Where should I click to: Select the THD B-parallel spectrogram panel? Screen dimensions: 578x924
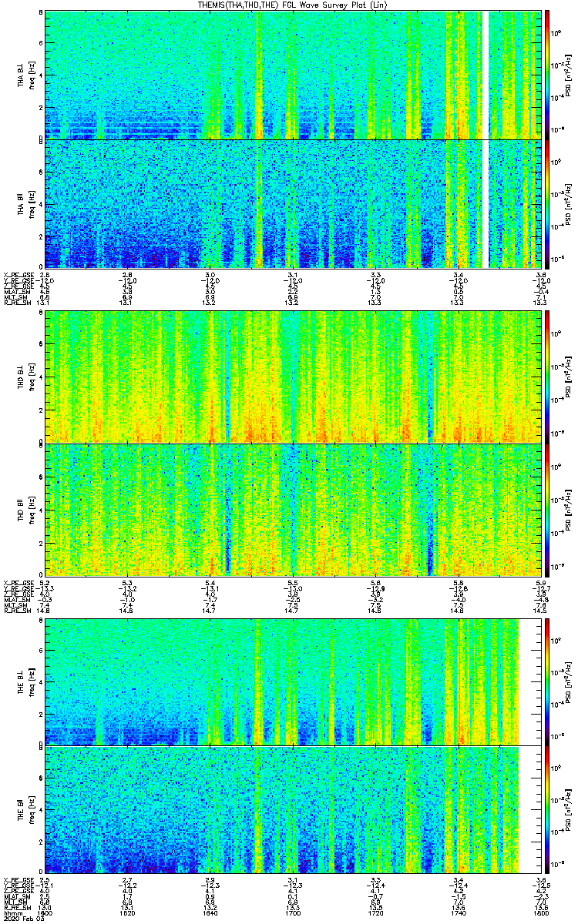pyautogui.click(x=293, y=510)
